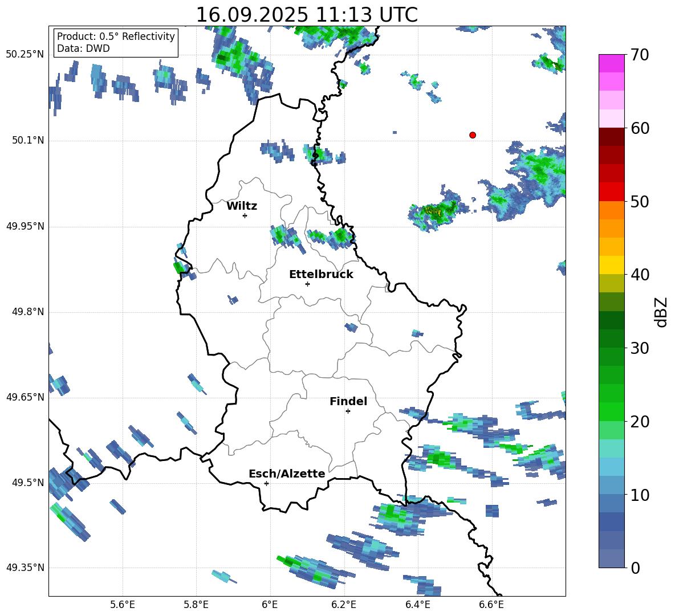The image size is (675, 616).
Task: Click the Esch/Alzette city label
Action: pos(287,474)
